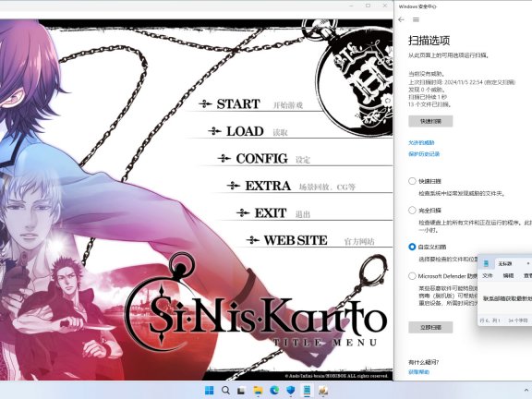Click the 立即扫描 button
The height and width of the screenshot is (399, 532).
pos(430,327)
